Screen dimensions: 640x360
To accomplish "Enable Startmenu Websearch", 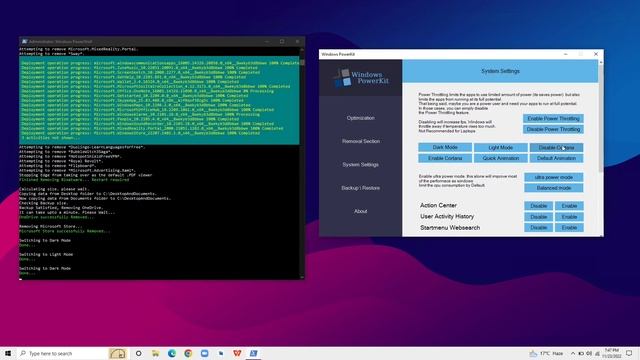I will 569,228.
